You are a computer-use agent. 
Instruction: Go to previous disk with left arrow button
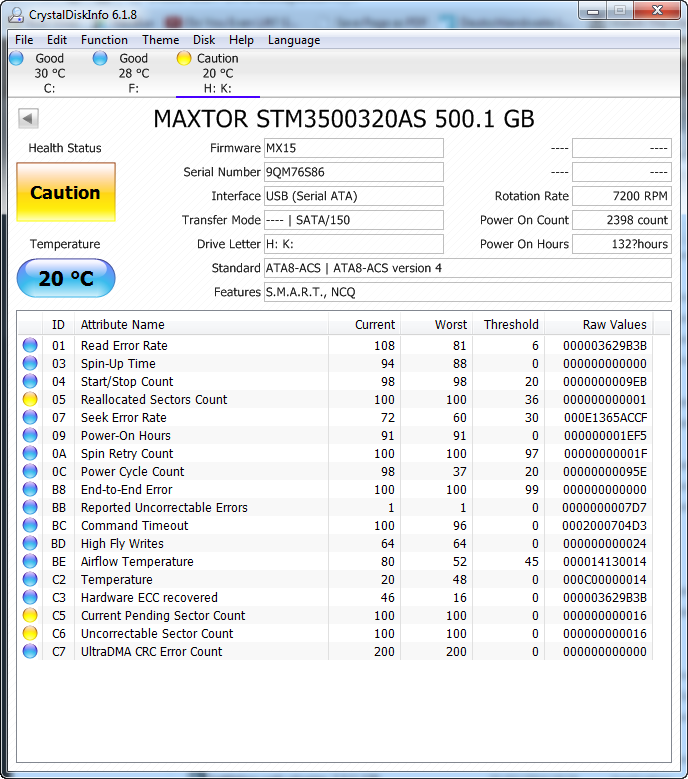(x=28, y=119)
